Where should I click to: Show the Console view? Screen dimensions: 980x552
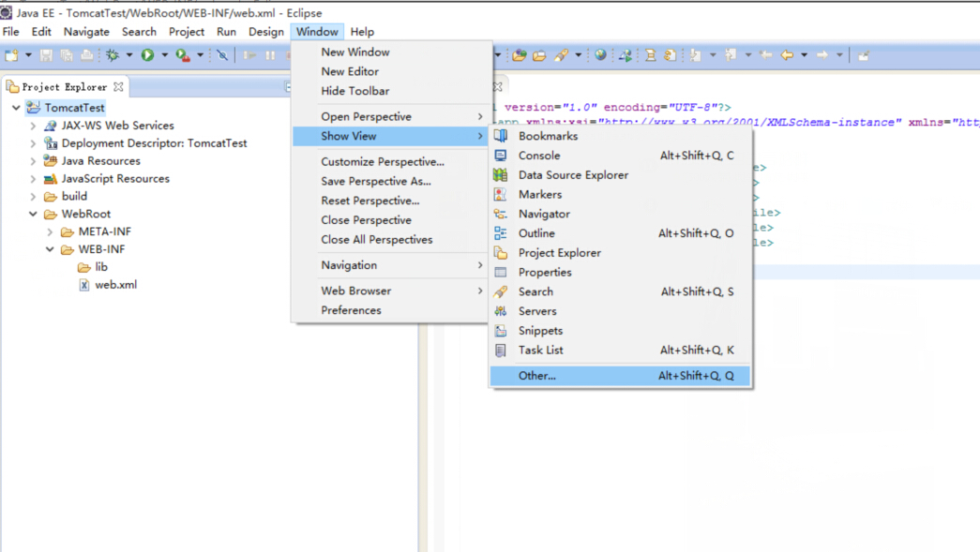(620, 155)
